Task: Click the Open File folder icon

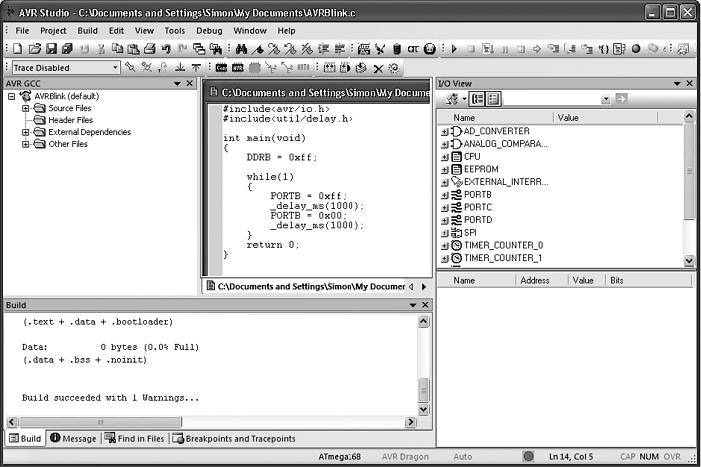Action: point(34,48)
